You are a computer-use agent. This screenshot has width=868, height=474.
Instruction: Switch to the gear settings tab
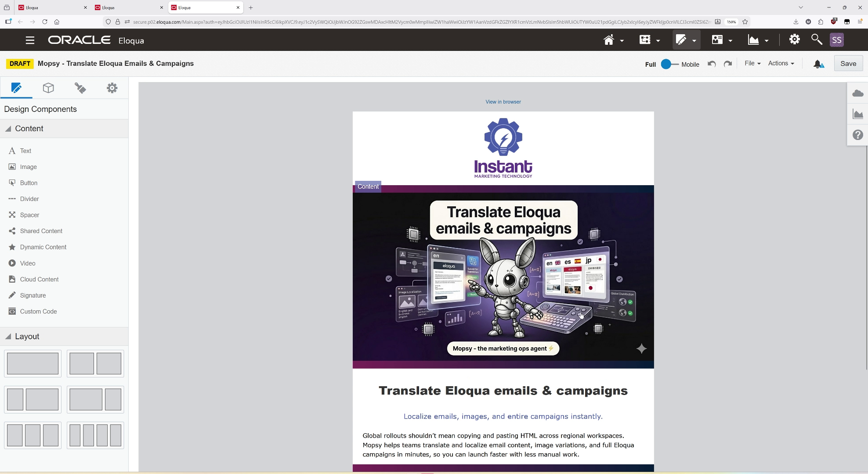tap(112, 88)
